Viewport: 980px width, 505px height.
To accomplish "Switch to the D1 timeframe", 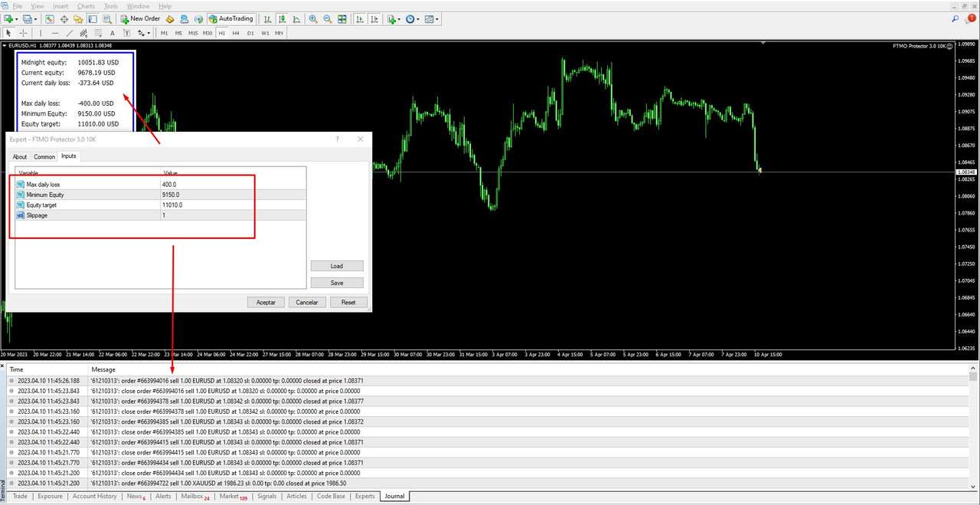I will (x=250, y=33).
